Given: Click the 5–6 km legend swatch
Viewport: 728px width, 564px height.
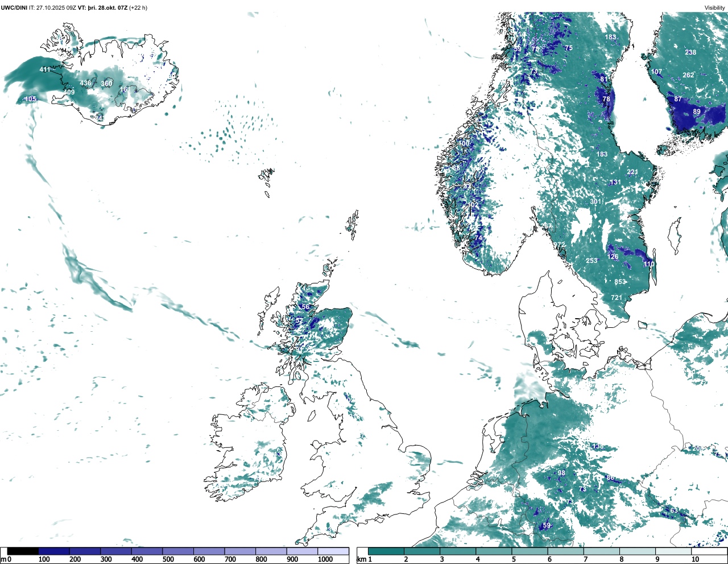Looking at the screenshot, I should (x=530, y=551).
